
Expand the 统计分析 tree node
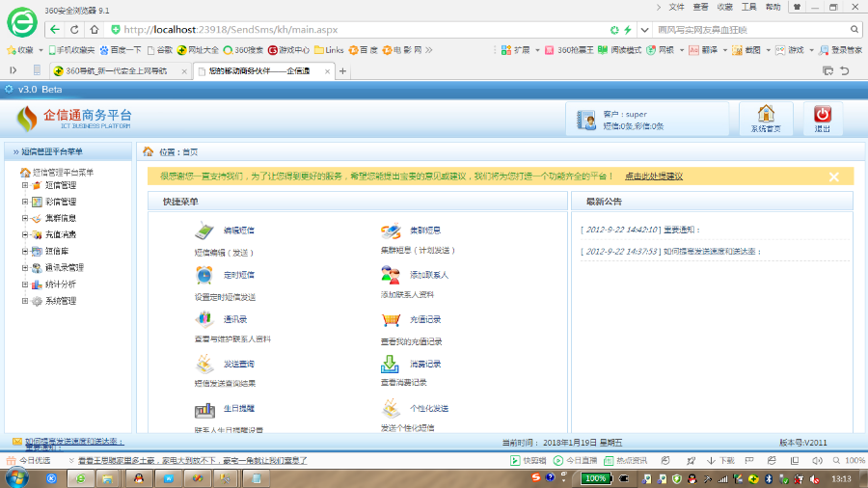(x=25, y=285)
